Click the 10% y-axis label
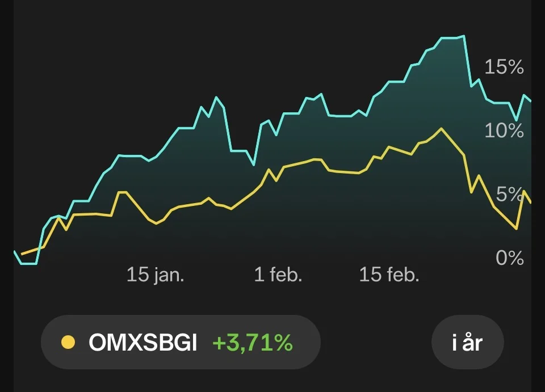The width and height of the screenshot is (545, 392). point(504,131)
